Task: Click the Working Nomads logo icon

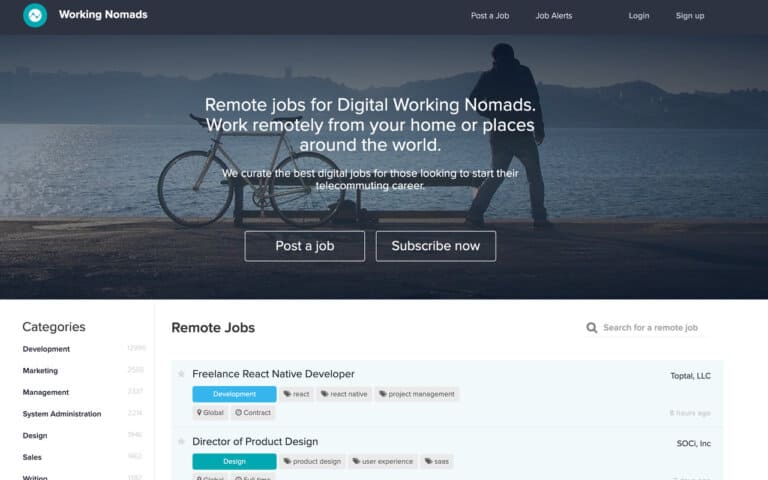Action: [x=35, y=15]
